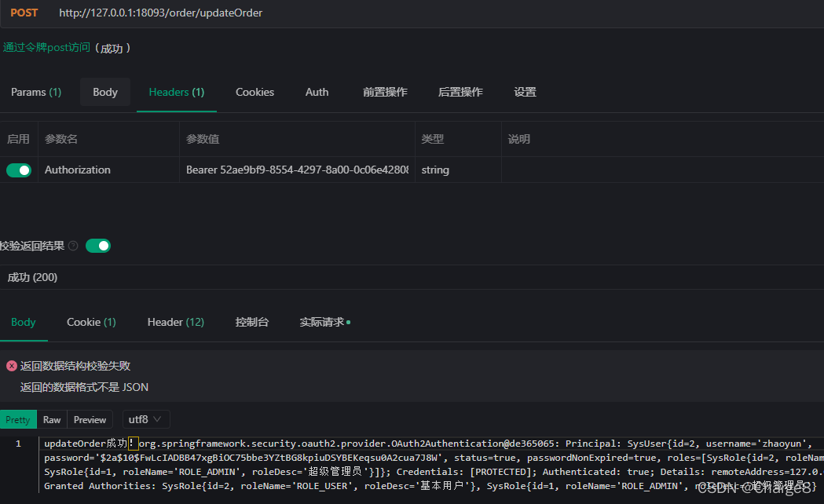Select the Pretty view button
824x504 pixels.
click(x=18, y=419)
